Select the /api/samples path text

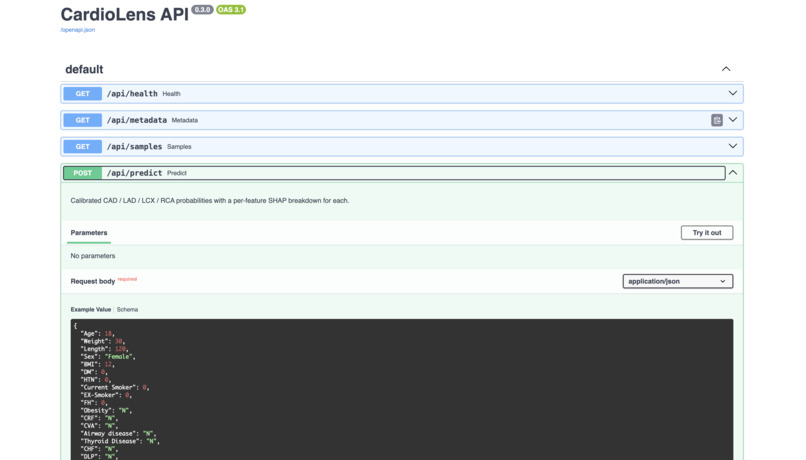[134, 146]
